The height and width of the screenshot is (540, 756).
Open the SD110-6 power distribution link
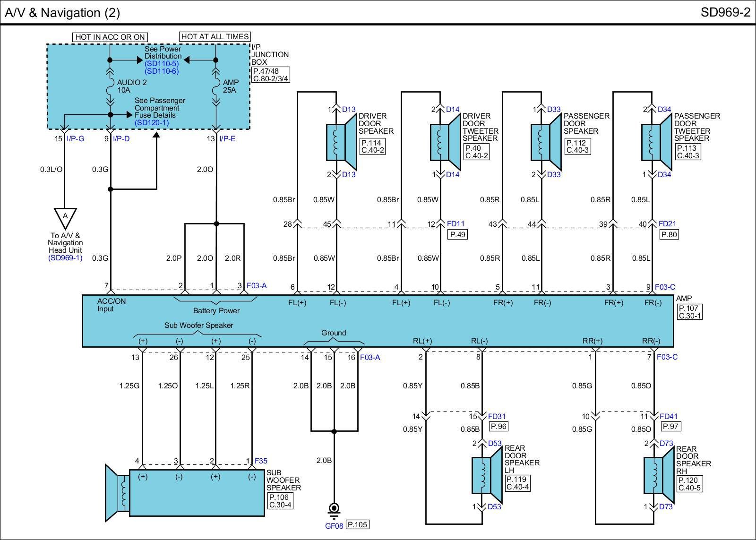pos(162,71)
